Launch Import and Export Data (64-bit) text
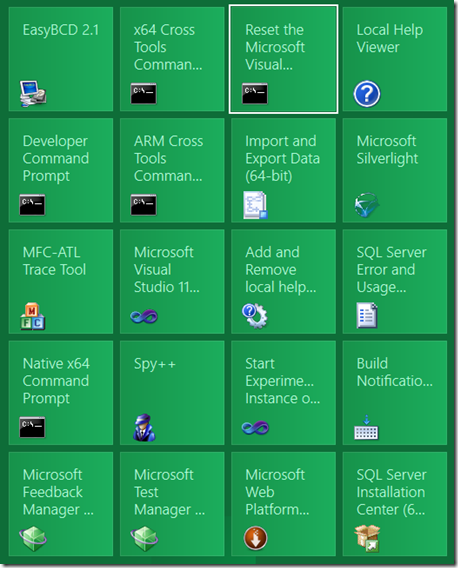The height and width of the screenshot is (568, 458). (x=283, y=159)
